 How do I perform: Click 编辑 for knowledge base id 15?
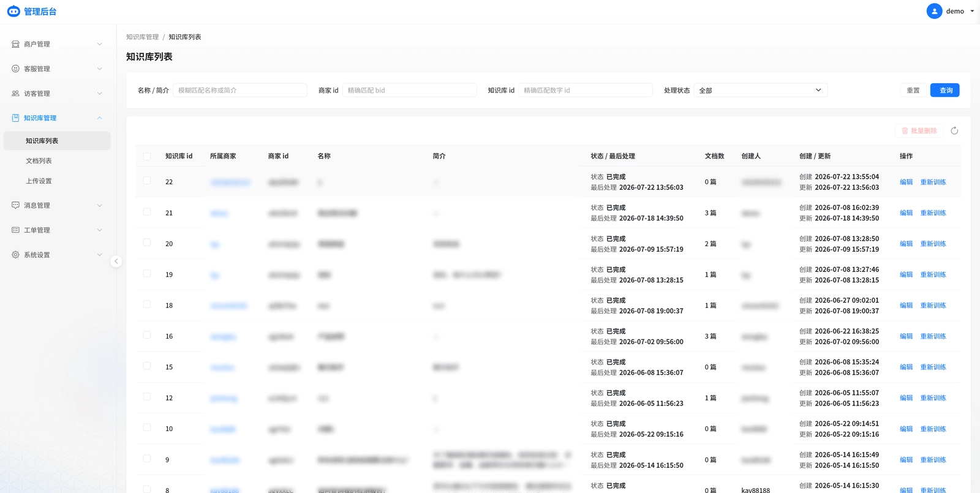(x=907, y=367)
